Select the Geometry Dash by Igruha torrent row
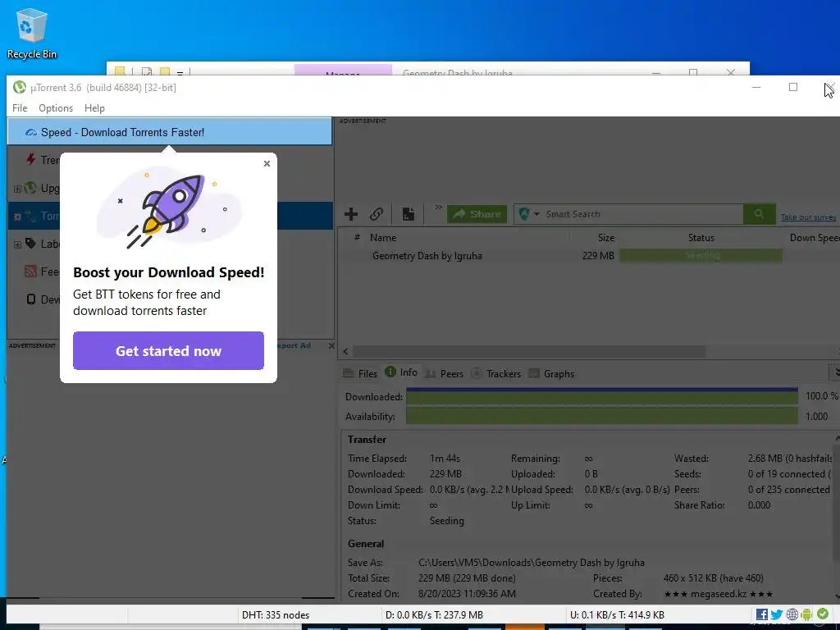The width and height of the screenshot is (840, 630). pos(589,256)
